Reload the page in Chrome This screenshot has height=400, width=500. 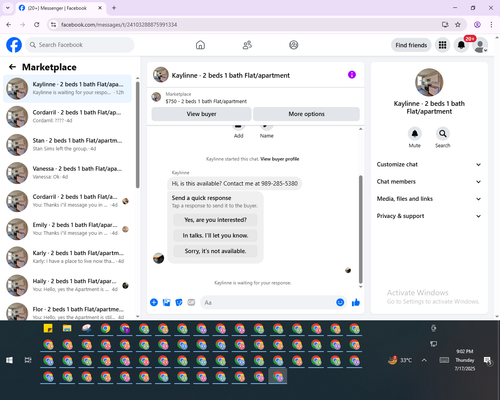coord(37,25)
